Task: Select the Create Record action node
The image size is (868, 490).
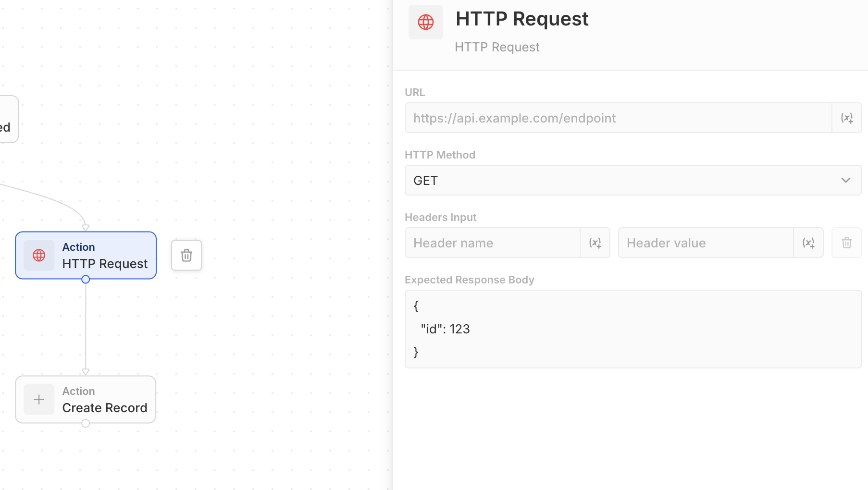Action: (x=105, y=400)
